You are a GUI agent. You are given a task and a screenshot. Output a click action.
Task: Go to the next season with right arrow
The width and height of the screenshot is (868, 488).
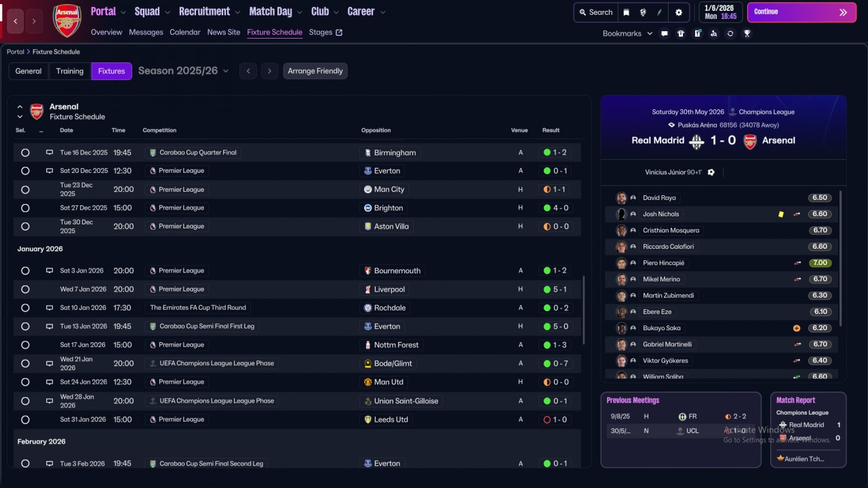[x=270, y=71]
